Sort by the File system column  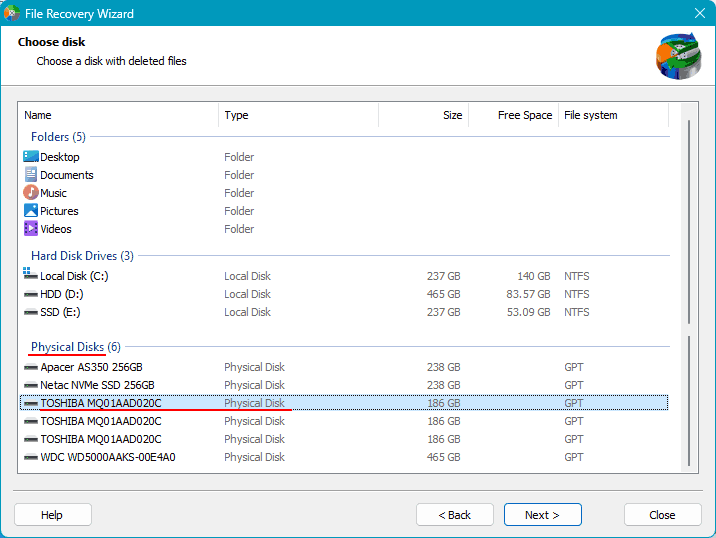[x=613, y=115]
